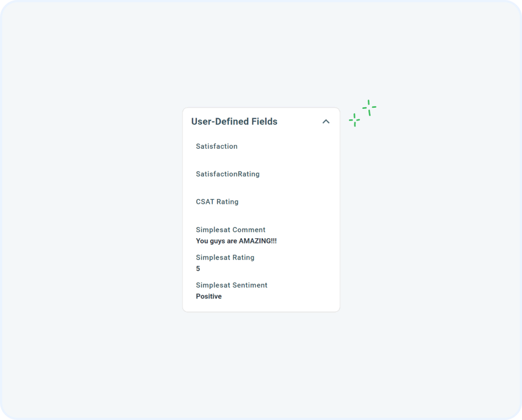
Task: Click the Simplesat Comment label
Action: coord(231,230)
